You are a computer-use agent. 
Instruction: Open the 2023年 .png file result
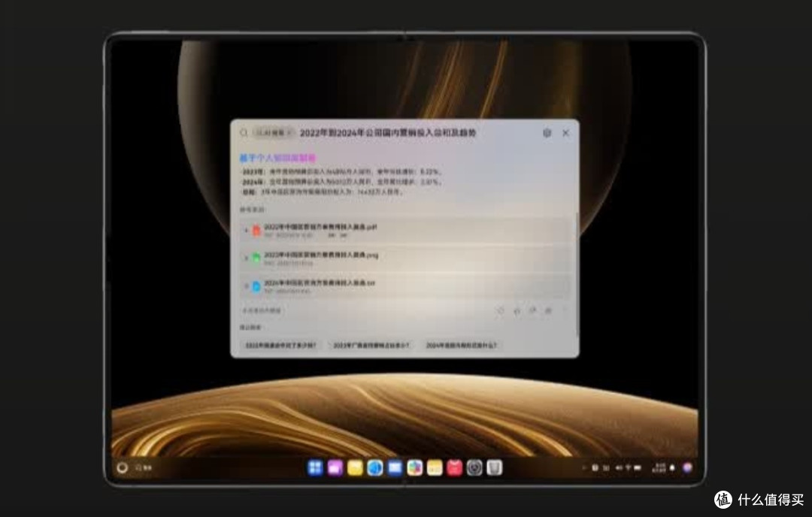coord(405,258)
